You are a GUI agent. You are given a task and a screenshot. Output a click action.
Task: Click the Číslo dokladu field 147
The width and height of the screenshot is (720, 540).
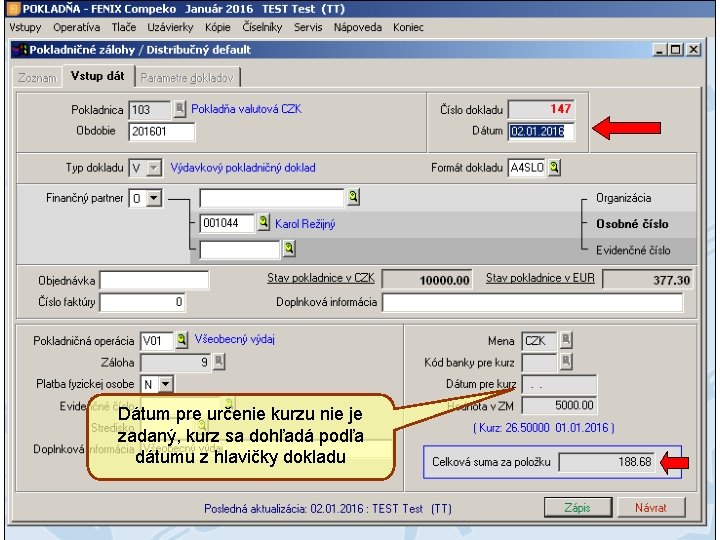tap(541, 109)
